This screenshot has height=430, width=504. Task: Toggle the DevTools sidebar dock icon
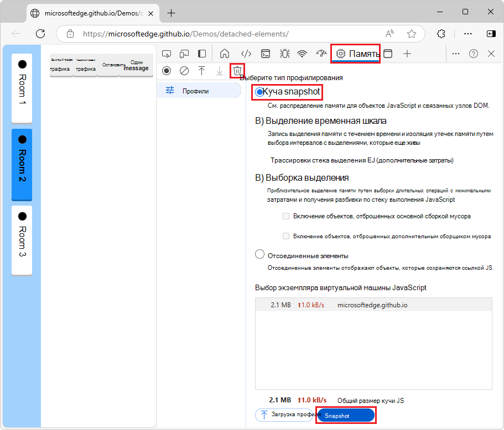202,54
